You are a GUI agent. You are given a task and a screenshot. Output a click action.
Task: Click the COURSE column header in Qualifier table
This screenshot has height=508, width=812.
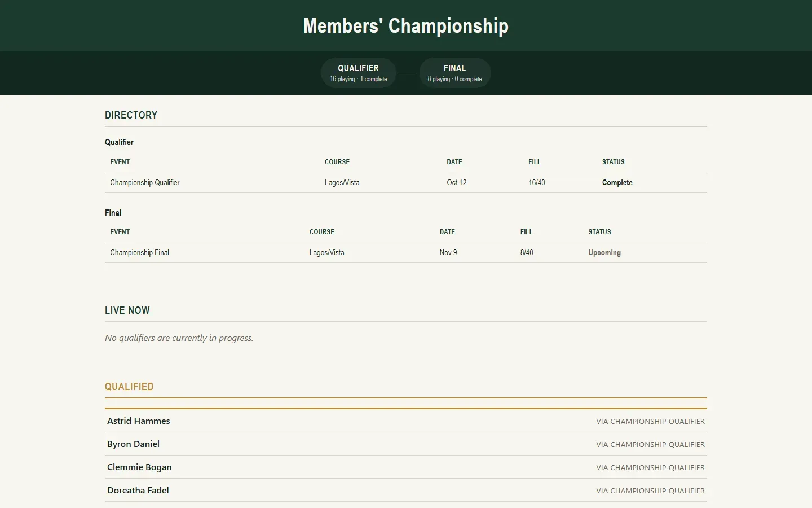point(337,162)
